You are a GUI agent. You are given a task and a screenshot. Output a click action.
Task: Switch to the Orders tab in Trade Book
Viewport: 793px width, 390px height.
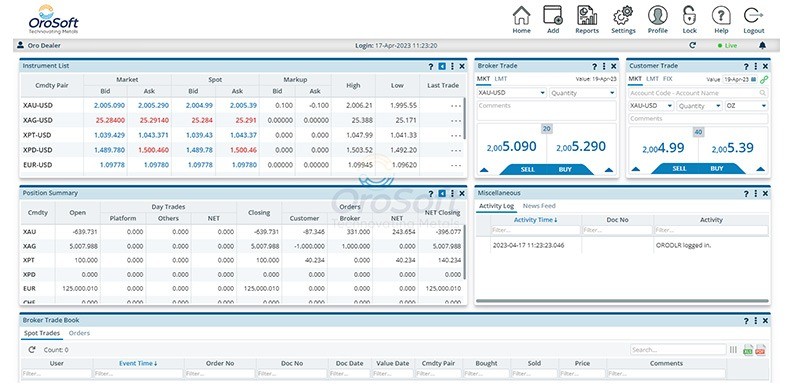pos(79,333)
